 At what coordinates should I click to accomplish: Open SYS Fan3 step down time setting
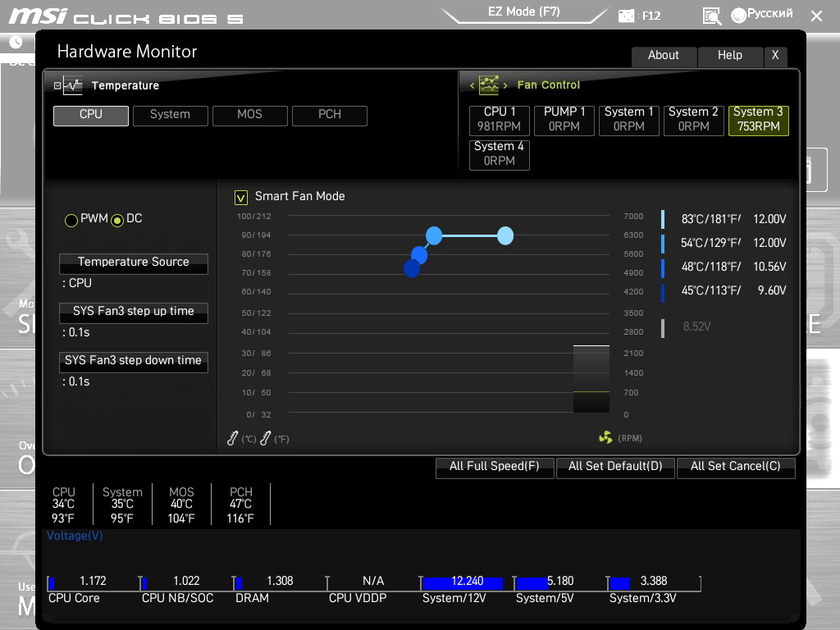point(134,362)
